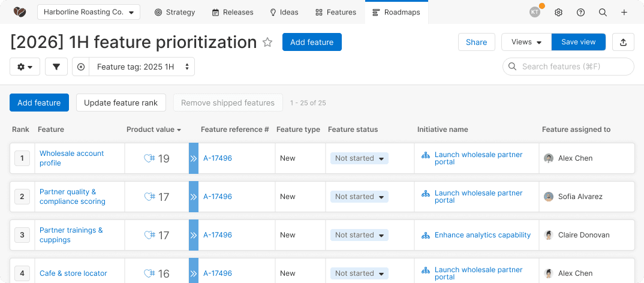Open the Enhance analytics capability initiative link
644x283 pixels.
pyautogui.click(x=482, y=235)
